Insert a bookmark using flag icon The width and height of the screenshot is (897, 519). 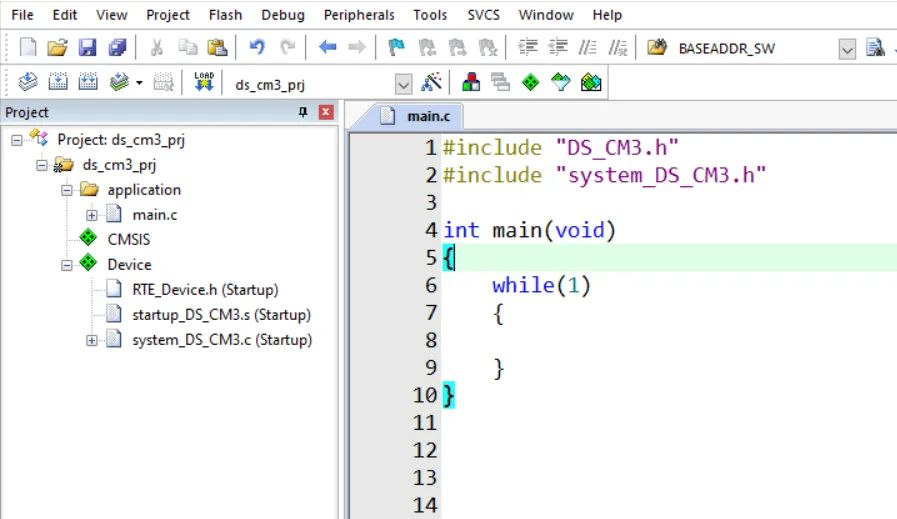pos(396,47)
